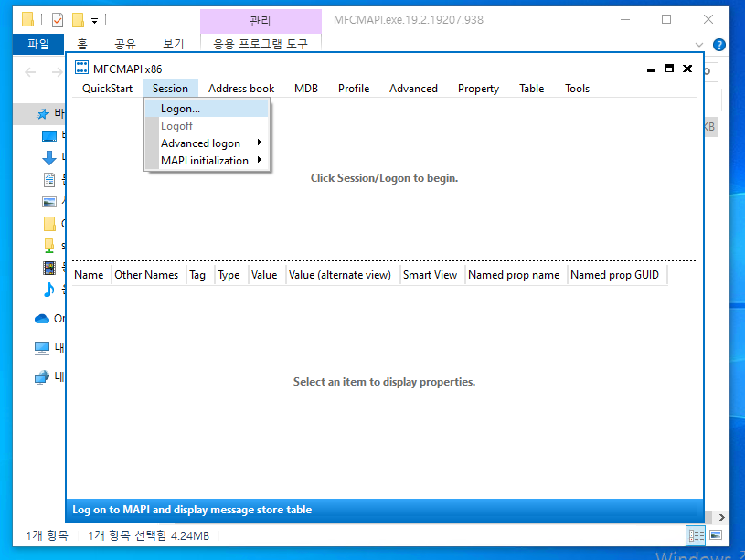Select the Quick access star icon

[x=43, y=113]
